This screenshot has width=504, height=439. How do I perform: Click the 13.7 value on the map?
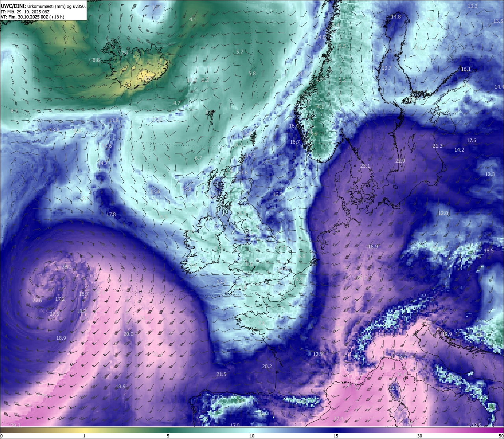pyautogui.click(x=387, y=68)
